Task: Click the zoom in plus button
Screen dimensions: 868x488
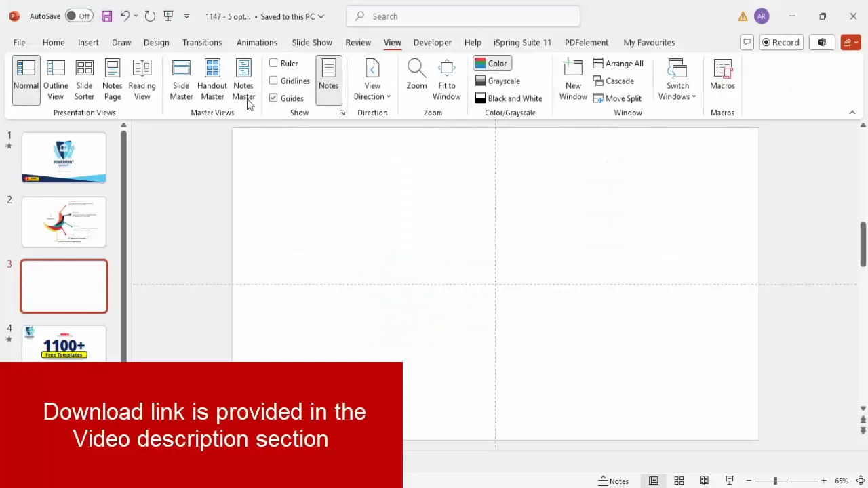Action: (x=823, y=481)
